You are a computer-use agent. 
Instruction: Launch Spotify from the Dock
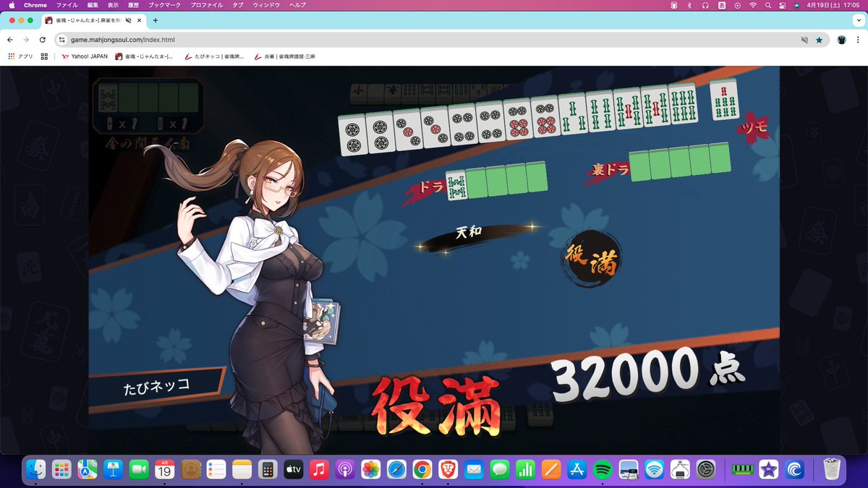pyautogui.click(x=603, y=470)
